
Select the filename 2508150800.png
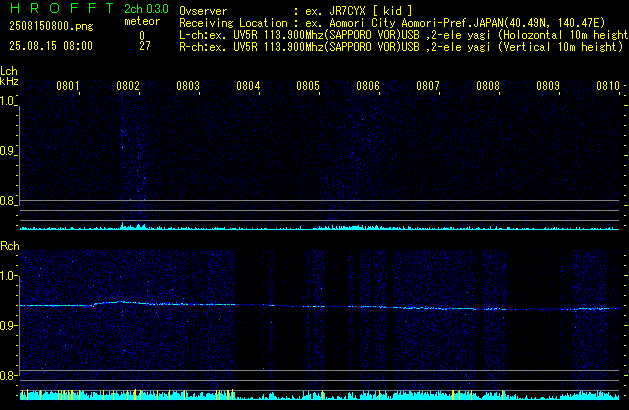pyautogui.click(x=51, y=26)
